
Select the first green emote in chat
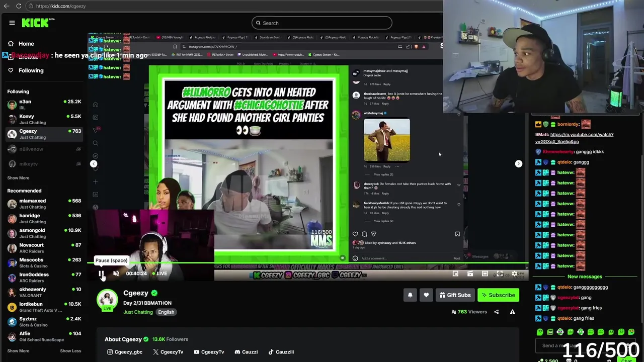pyautogui.click(x=540, y=332)
